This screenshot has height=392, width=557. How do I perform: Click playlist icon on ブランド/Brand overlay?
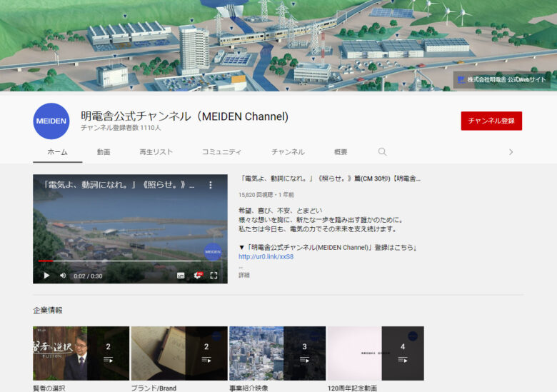click(206, 360)
